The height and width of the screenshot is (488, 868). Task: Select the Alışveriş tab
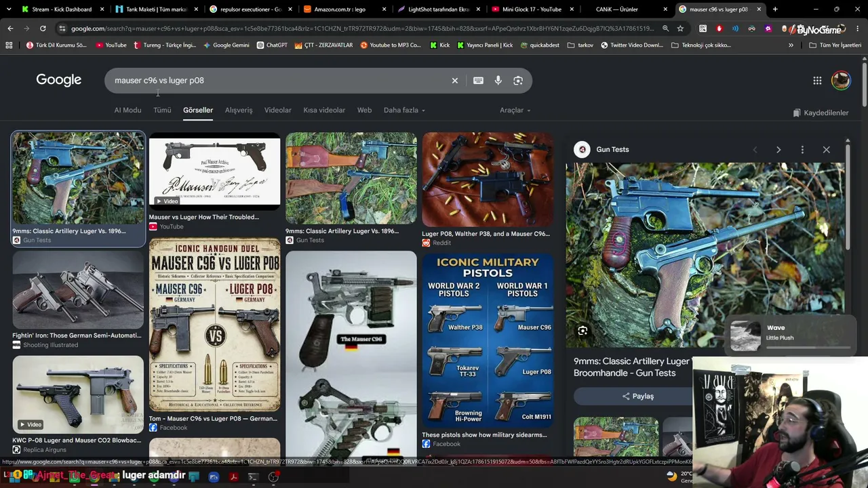pos(239,110)
